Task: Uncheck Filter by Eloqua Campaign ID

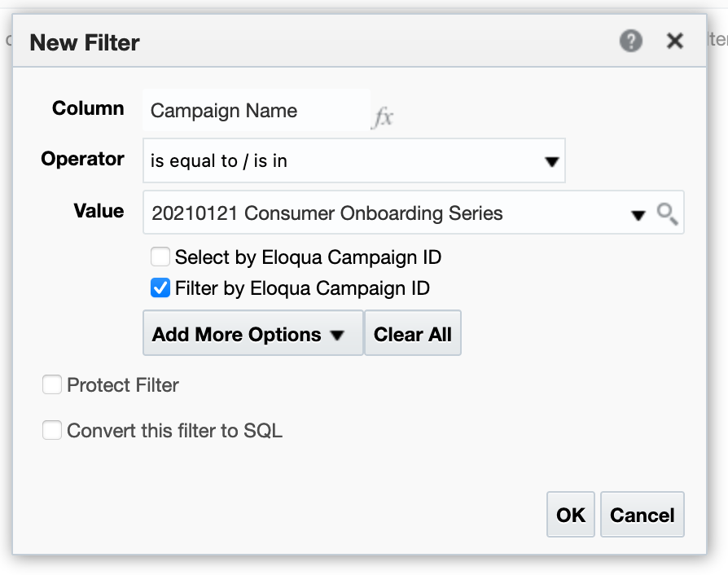Action: [x=160, y=287]
